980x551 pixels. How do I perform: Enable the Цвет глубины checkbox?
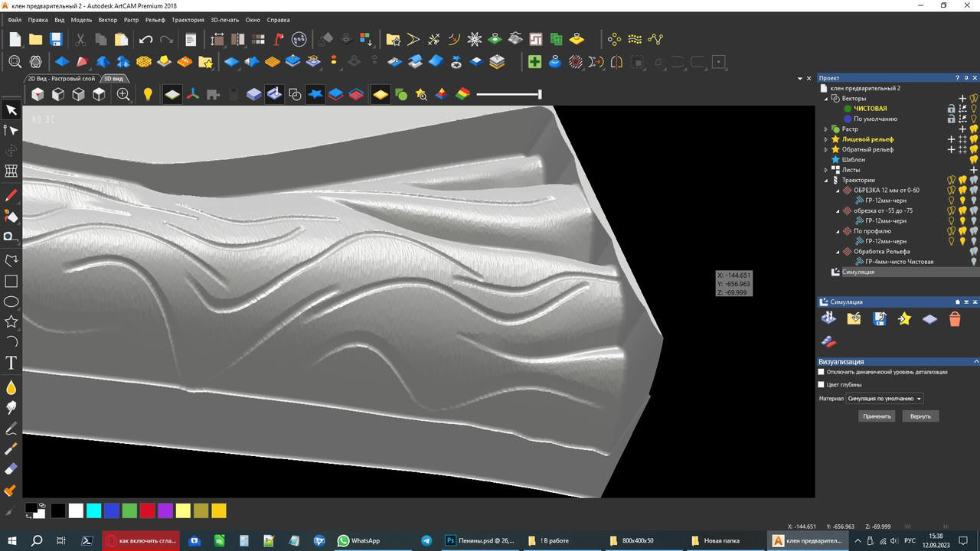[x=822, y=385]
